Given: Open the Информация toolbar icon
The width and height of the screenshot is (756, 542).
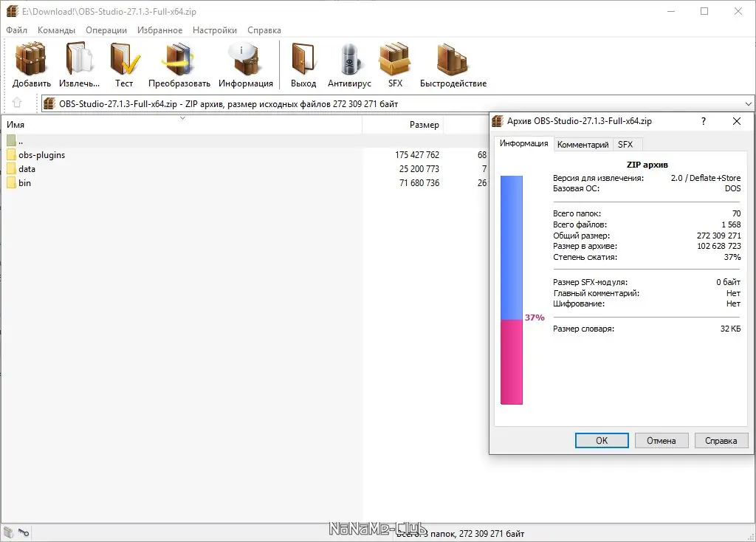Looking at the screenshot, I should click(x=245, y=59).
